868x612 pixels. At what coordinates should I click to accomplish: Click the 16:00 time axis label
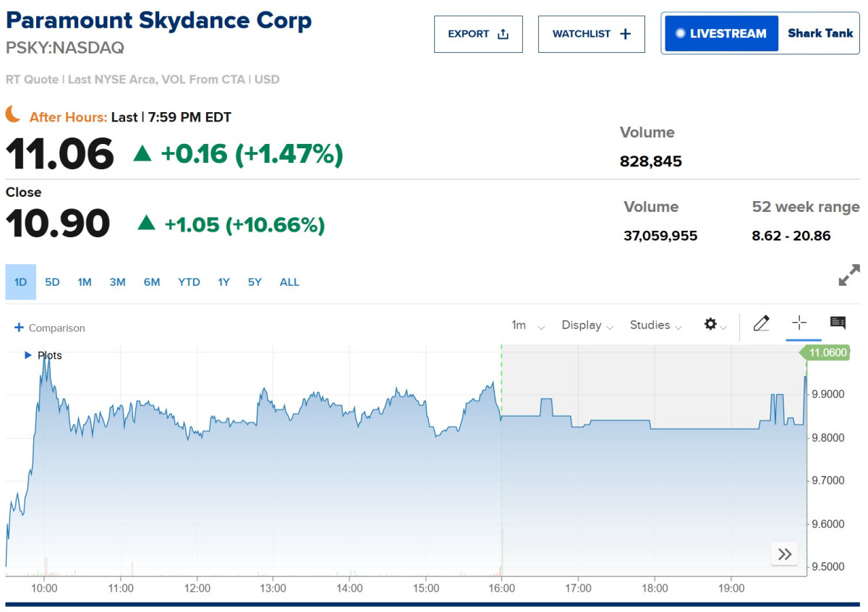click(x=502, y=588)
